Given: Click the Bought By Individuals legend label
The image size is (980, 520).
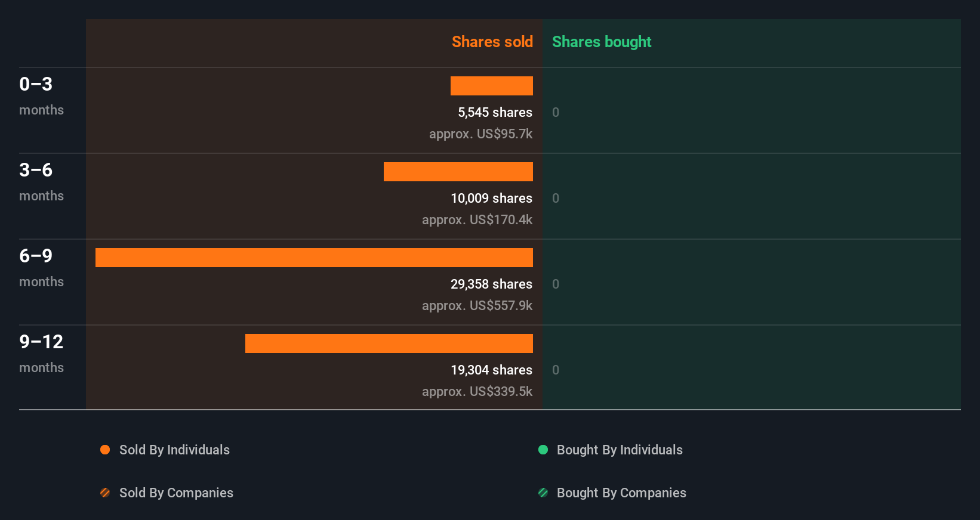Looking at the screenshot, I should (620, 450).
